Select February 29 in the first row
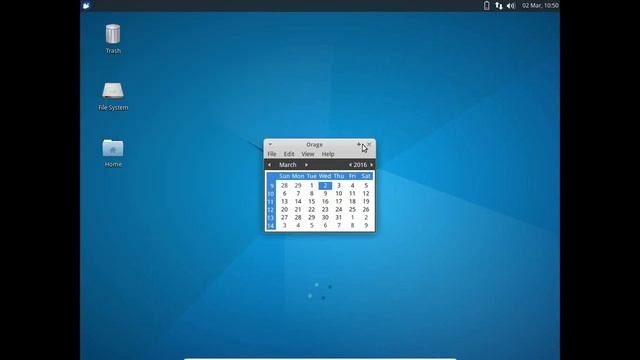Image resolution: width=640 pixels, height=360 pixels. (x=298, y=185)
